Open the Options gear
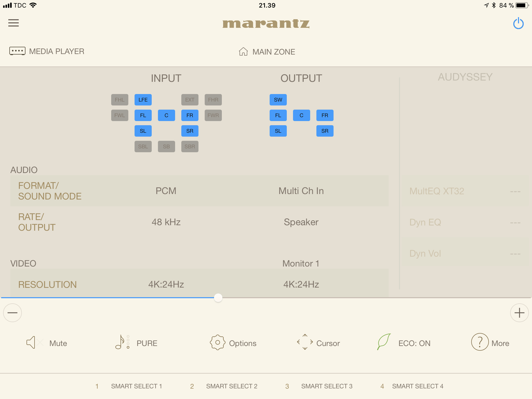Image resolution: width=532 pixels, height=399 pixels. coord(217,342)
